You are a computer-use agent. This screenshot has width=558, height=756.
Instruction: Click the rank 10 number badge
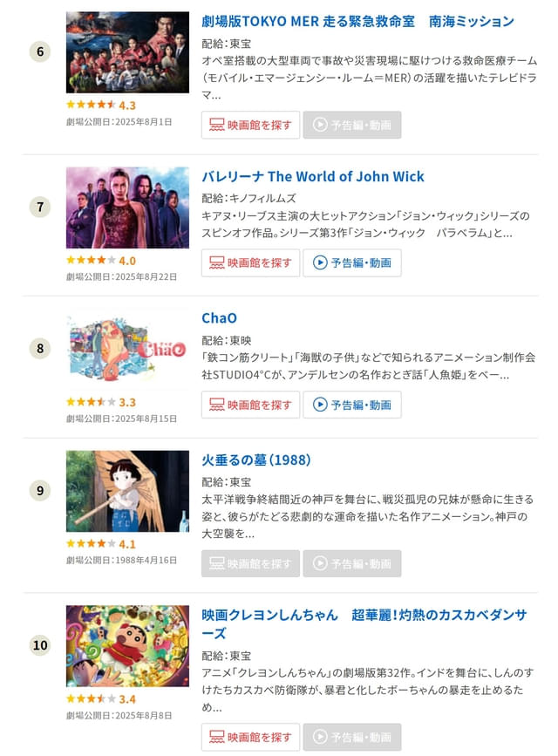(x=40, y=645)
